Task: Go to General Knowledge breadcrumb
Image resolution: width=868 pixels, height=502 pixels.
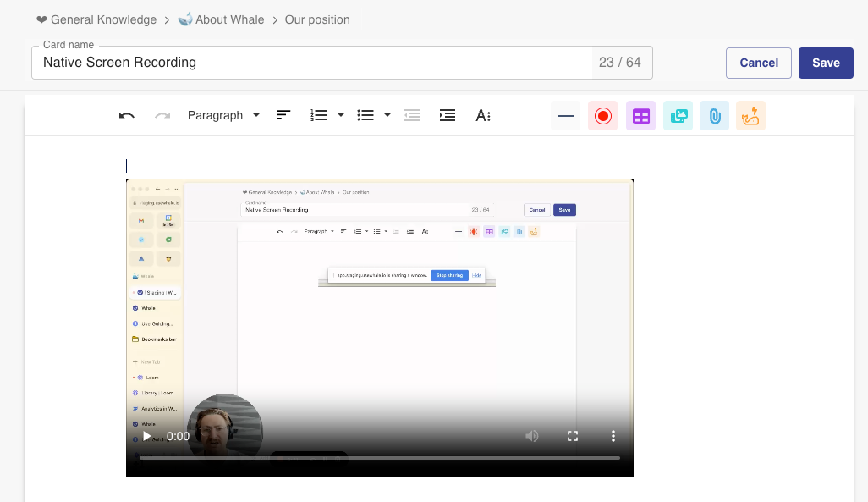Action: (x=97, y=20)
